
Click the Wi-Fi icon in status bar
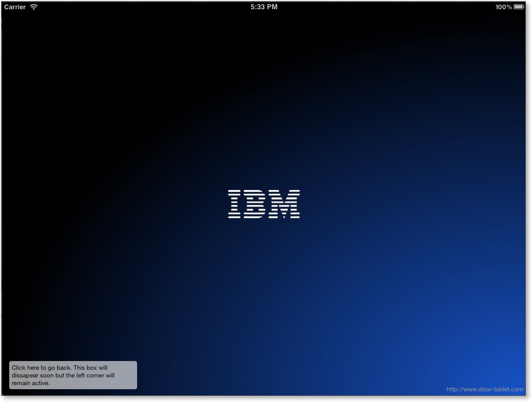tap(34, 7)
